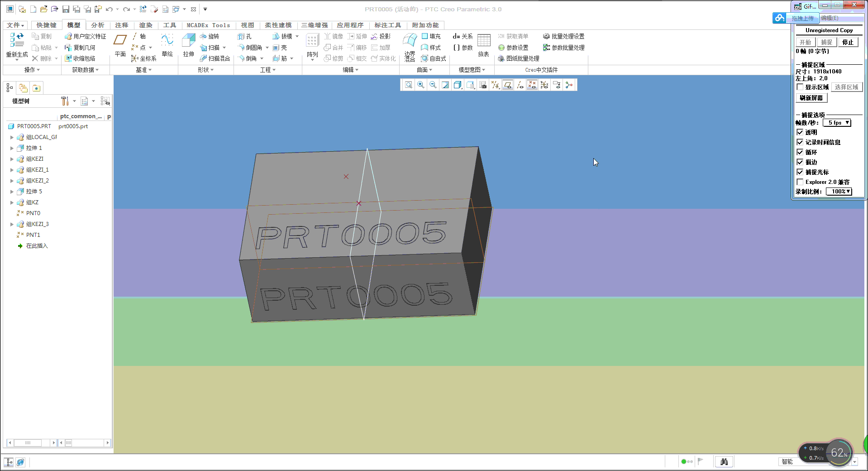The width and height of the screenshot is (868, 471).
Task: Select the Plane (平面) datum tool
Action: click(120, 45)
